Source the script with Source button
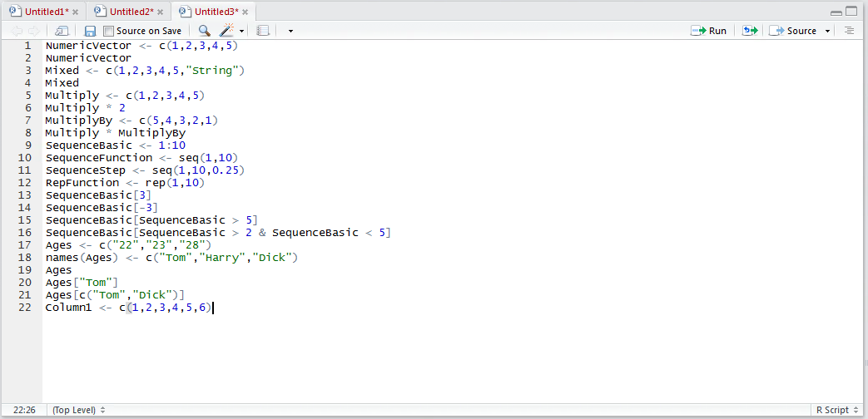 click(x=793, y=31)
